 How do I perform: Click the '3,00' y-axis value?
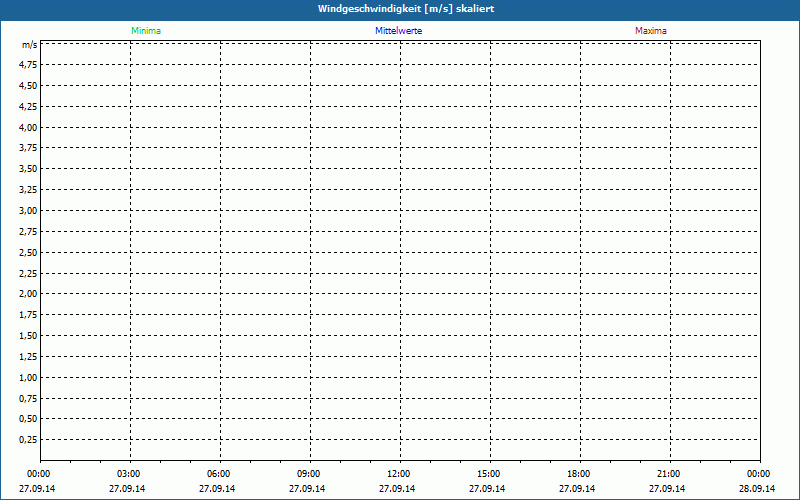pos(28,211)
